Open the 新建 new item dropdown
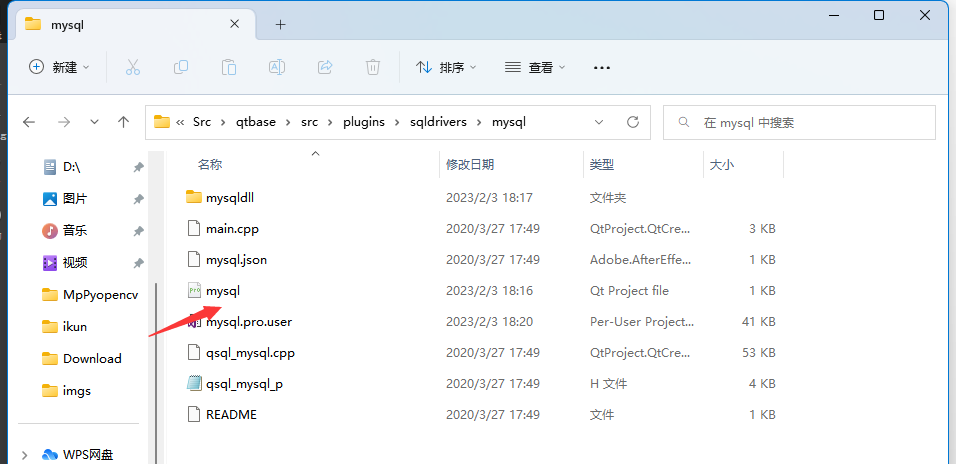Screen dimensions: 956x464 click(x=59, y=67)
